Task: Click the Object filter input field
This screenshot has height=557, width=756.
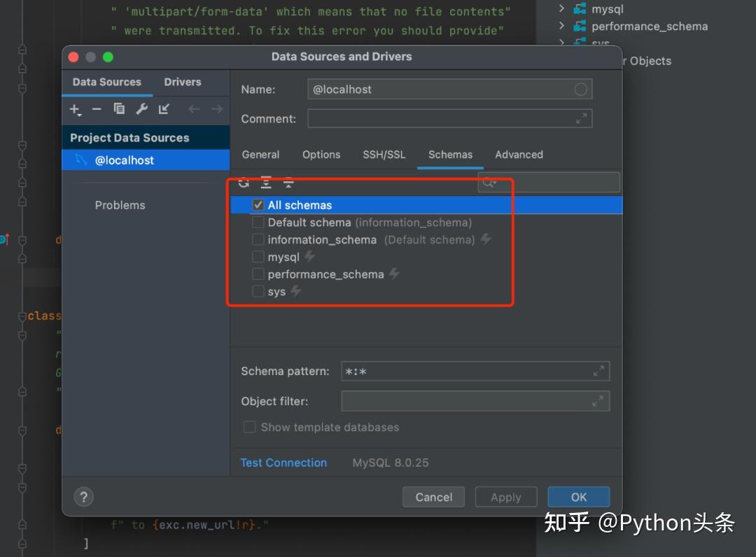Action: pos(475,401)
